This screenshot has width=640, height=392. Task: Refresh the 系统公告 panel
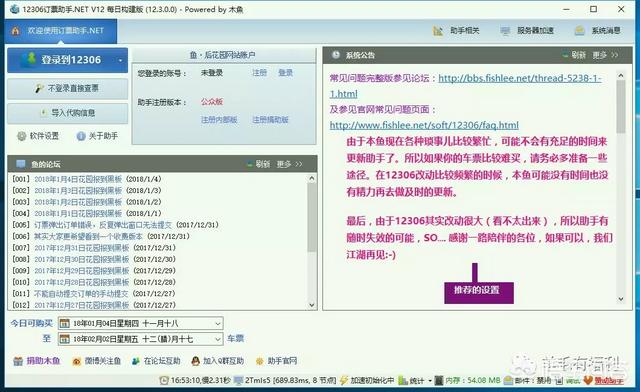tap(574, 55)
